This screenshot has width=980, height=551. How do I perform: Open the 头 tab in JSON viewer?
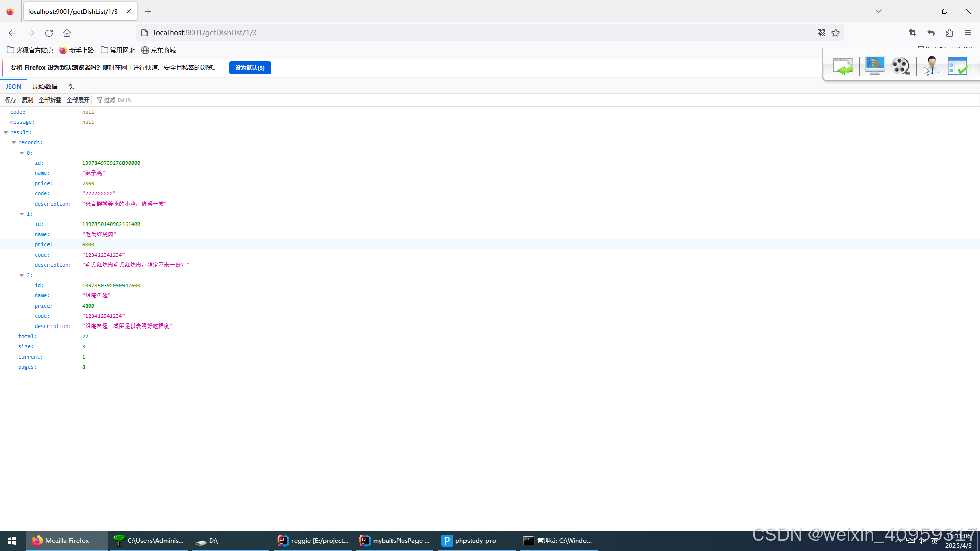(x=71, y=86)
